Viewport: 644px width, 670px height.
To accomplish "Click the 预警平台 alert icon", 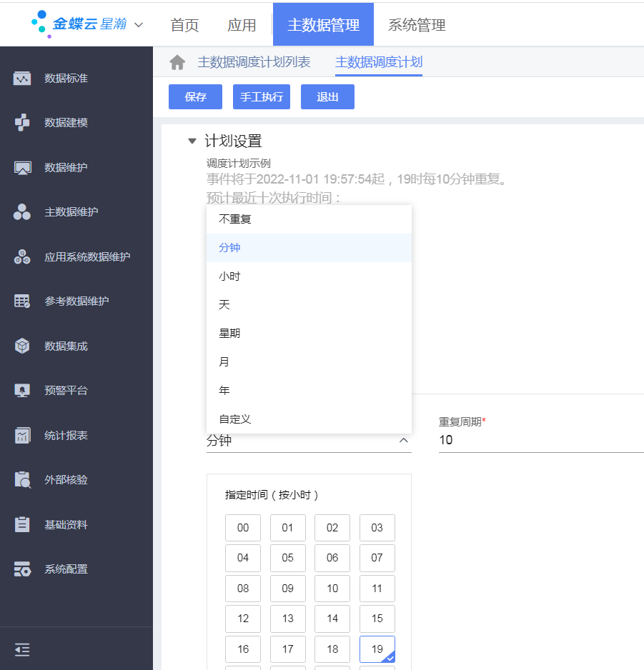I will coord(22,390).
